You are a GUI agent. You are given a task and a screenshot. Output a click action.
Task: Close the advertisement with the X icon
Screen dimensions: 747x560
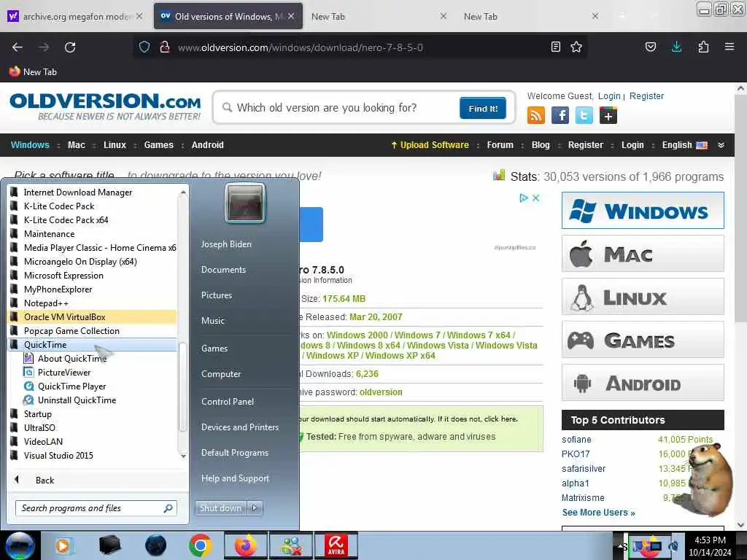[536, 198]
